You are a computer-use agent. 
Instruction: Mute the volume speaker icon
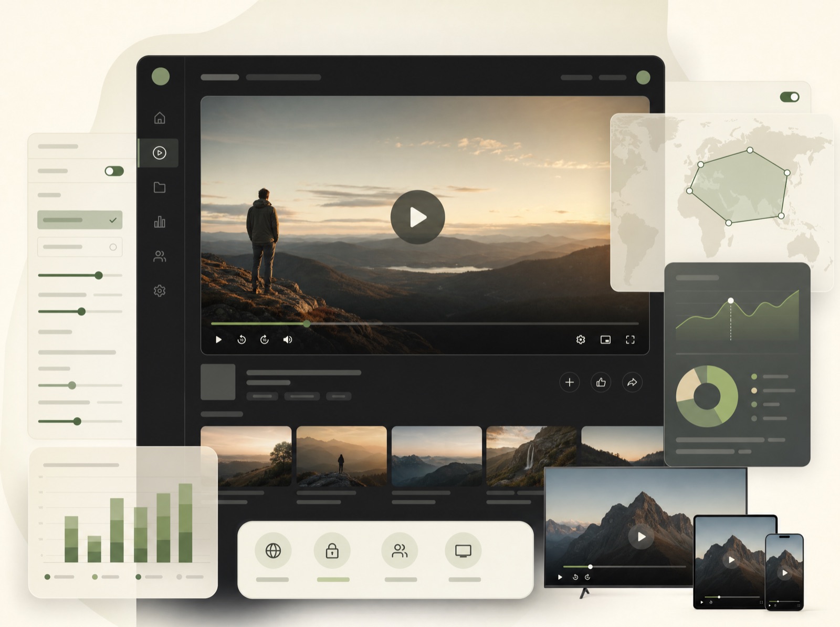click(288, 340)
